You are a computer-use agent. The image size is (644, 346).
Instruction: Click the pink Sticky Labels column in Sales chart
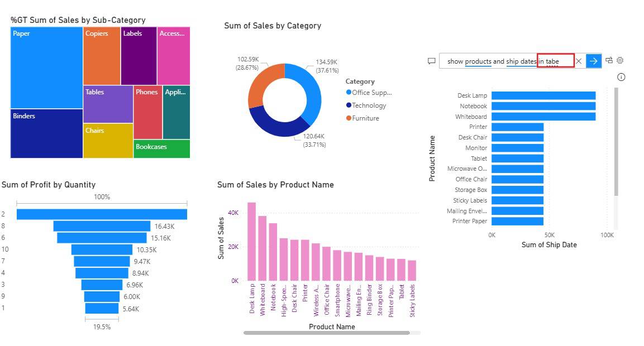412,271
